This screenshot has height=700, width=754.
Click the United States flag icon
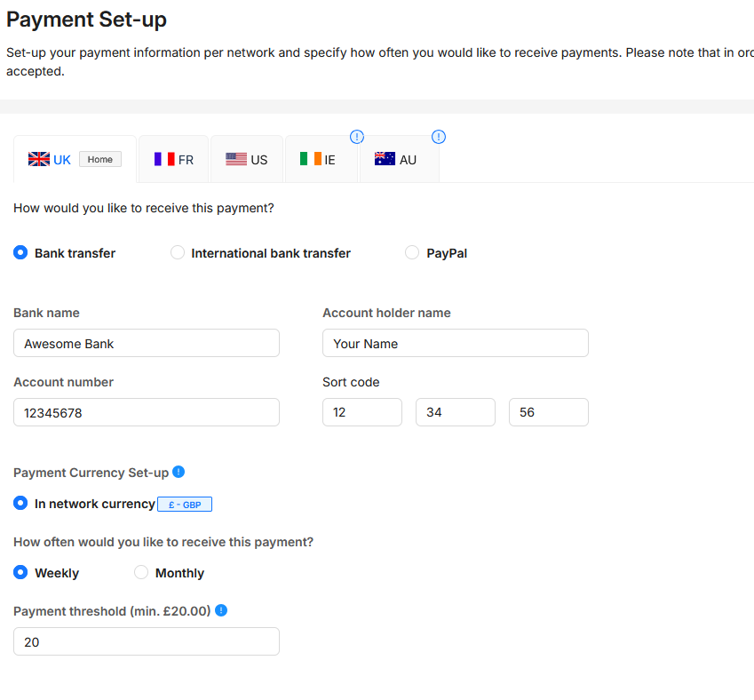tap(236, 160)
